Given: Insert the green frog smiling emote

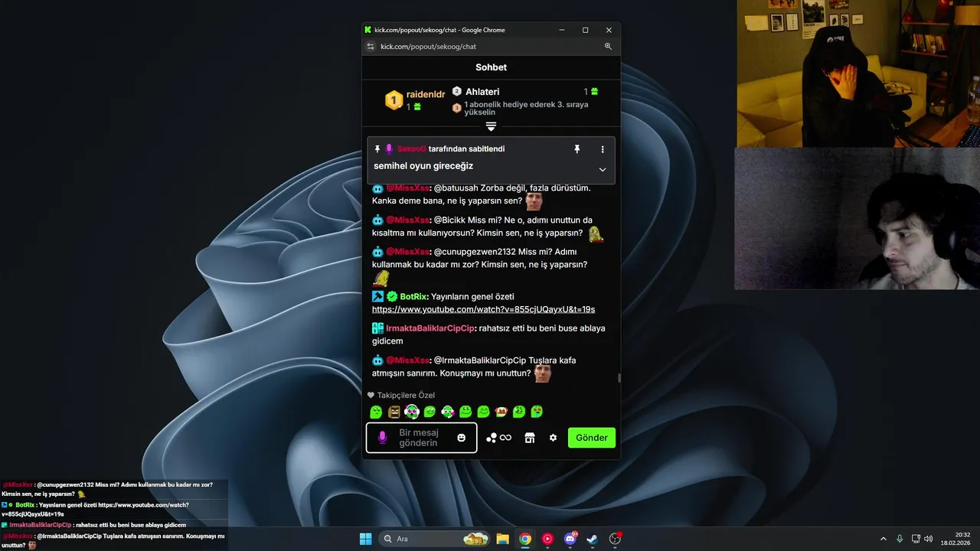Looking at the screenshot, I should (465, 412).
